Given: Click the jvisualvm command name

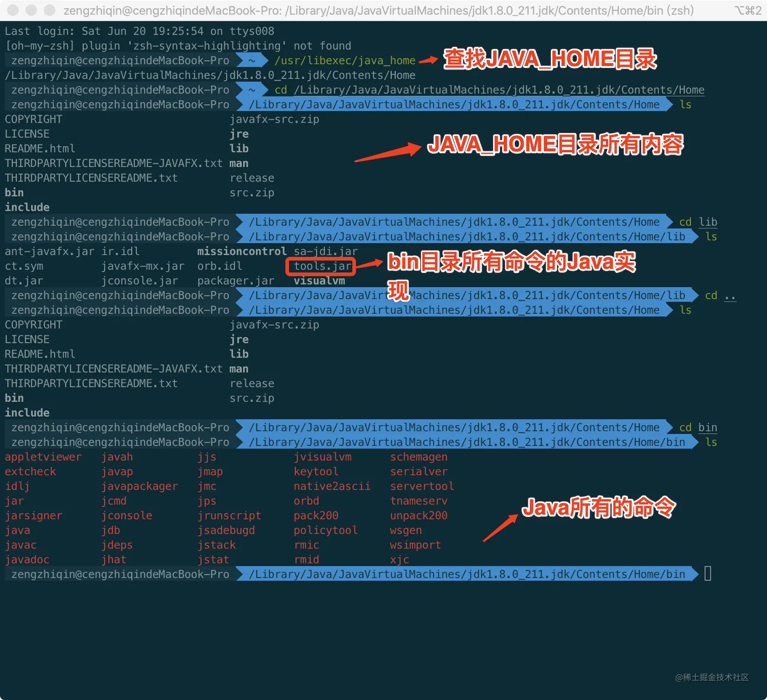Looking at the screenshot, I should tap(322, 457).
